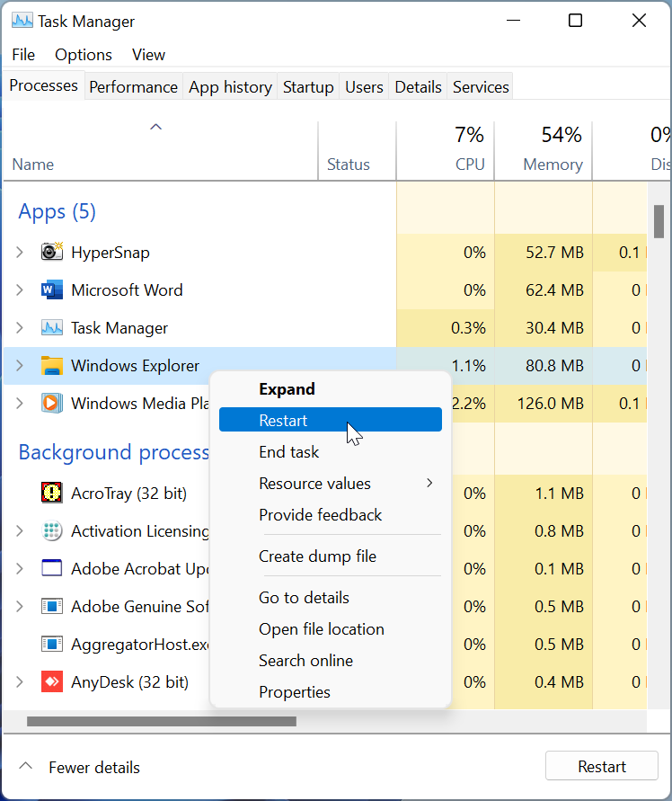
Task: Switch to the Performance tab
Action: tap(133, 87)
